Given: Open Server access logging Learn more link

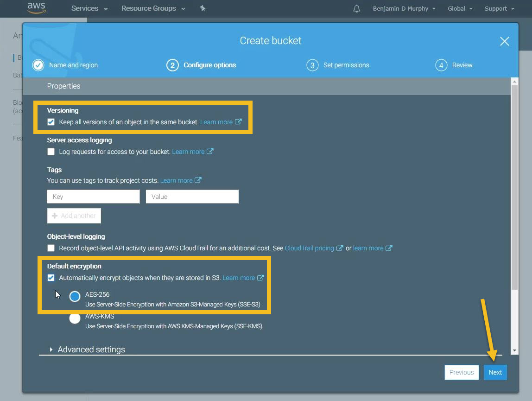Looking at the screenshot, I should [188, 152].
